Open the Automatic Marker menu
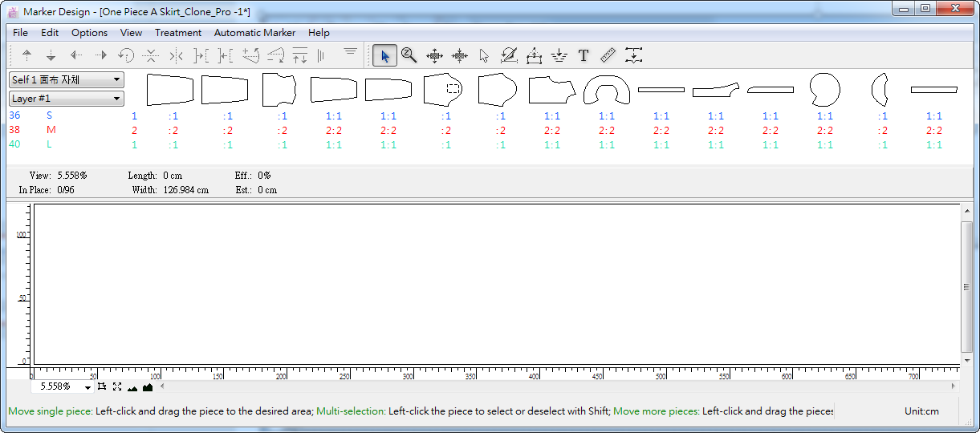This screenshot has width=980, height=433. (254, 33)
